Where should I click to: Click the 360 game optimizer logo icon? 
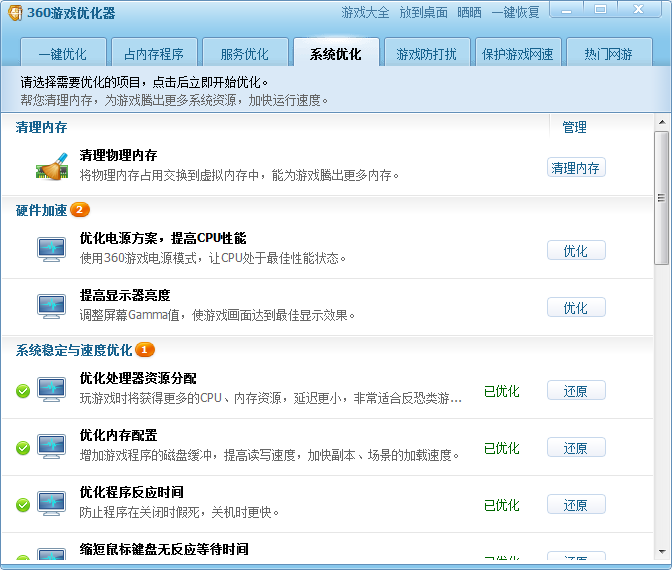pos(15,13)
